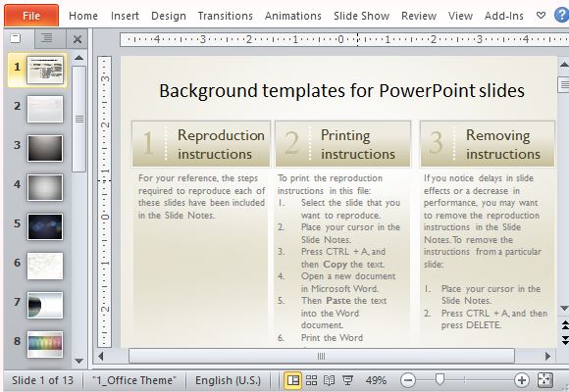This screenshot has width=569, height=392.
Task: Click the 'For your reference' paragraph text
Action: click(x=201, y=197)
